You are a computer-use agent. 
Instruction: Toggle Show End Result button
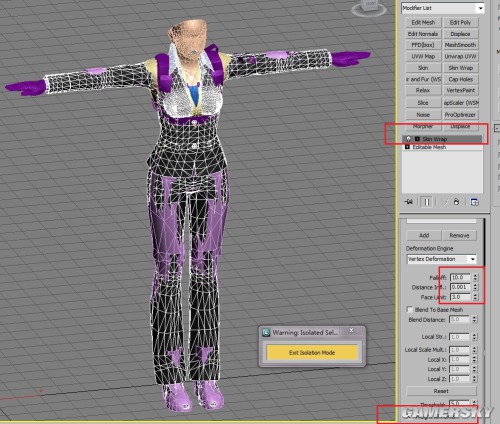(x=427, y=202)
